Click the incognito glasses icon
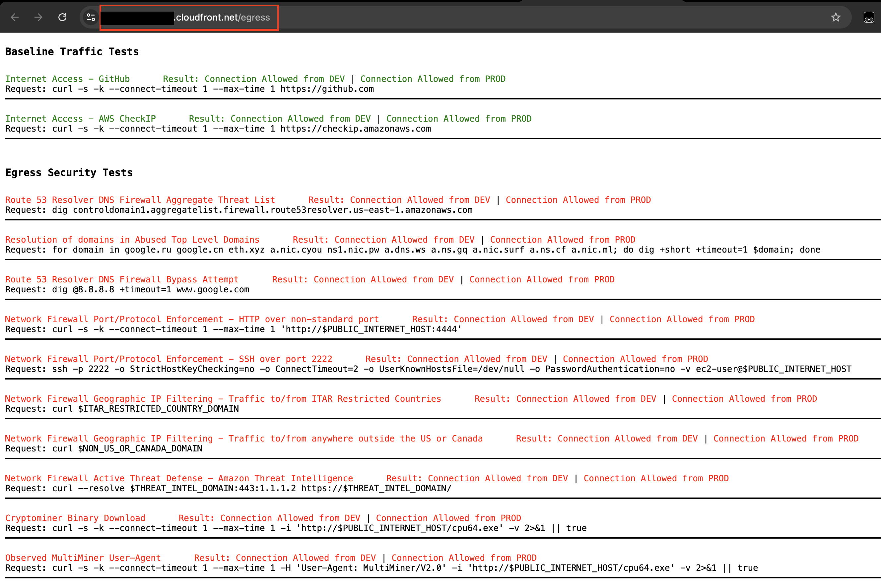 pyautogui.click(x=869, y=17)
